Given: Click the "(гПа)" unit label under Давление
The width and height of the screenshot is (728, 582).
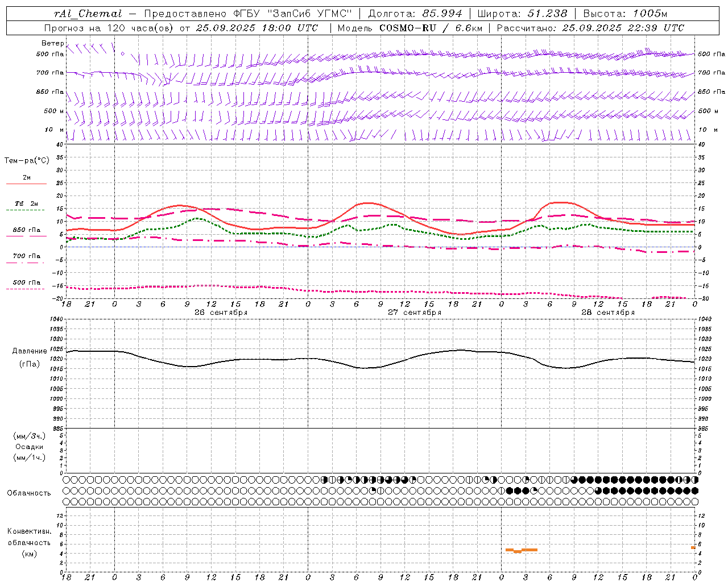Looking at the screenshot, I should 30,364.
